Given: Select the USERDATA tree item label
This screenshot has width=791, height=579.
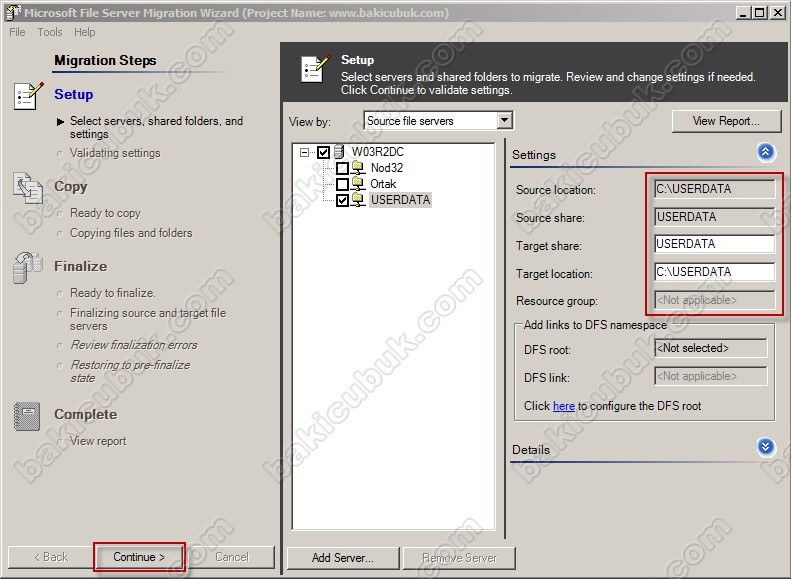Looking at the screenshot, I should point(401,200).
